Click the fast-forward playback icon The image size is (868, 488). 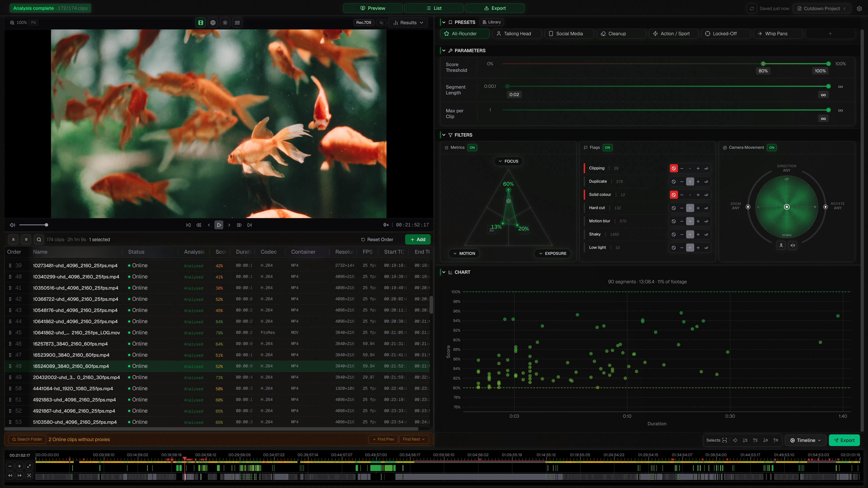pyautogui.click(x=239, y=225)
